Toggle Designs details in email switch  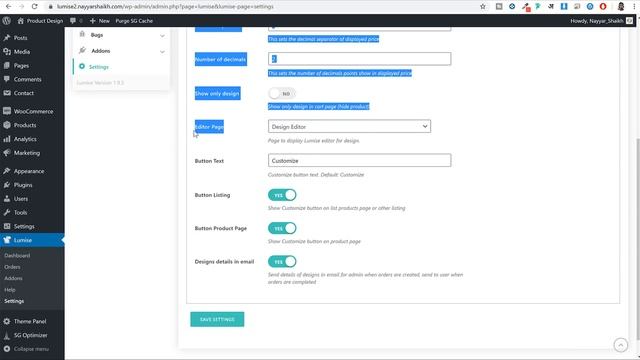(x=282, y=262)
